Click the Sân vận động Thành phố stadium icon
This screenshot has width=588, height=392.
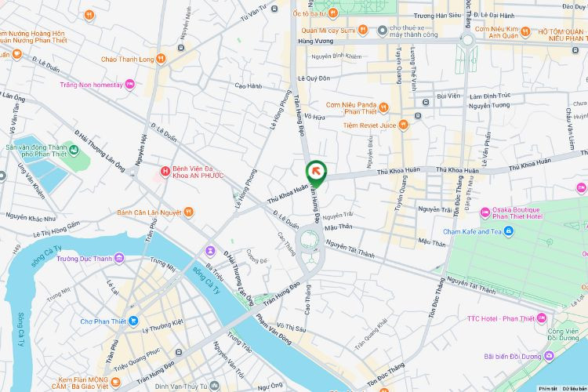[74, 151]
